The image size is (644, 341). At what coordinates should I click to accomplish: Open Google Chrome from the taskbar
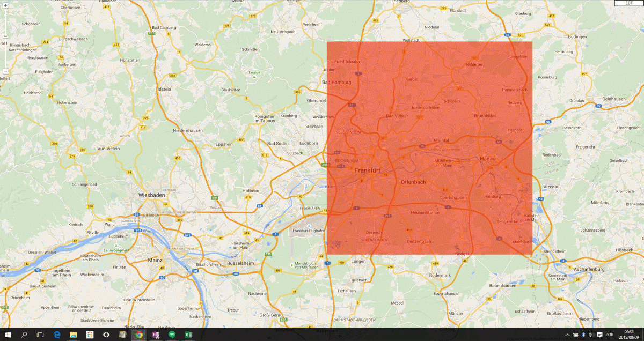coord(139,335)
